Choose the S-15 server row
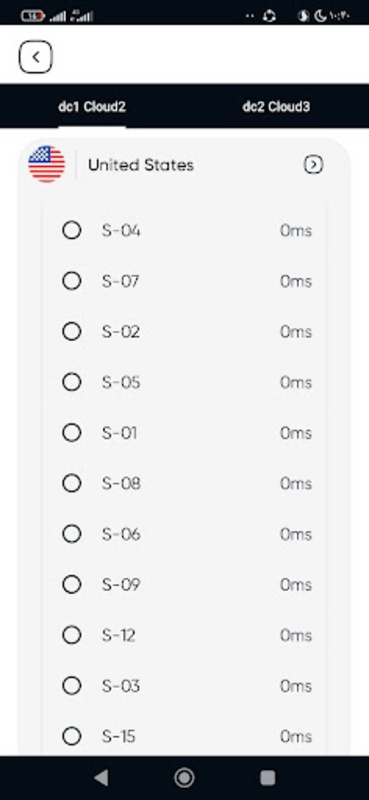The width and height of the screenshot is (369, 800). 184,736
